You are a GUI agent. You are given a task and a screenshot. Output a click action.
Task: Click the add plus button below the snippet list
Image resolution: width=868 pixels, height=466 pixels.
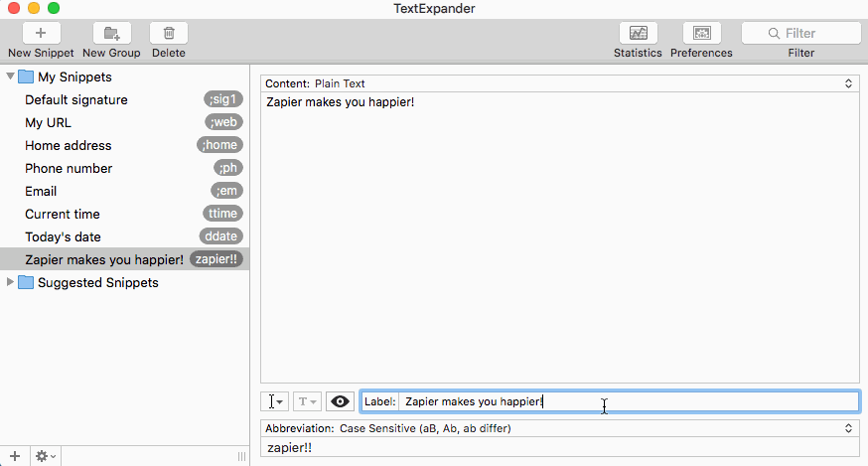15,456
